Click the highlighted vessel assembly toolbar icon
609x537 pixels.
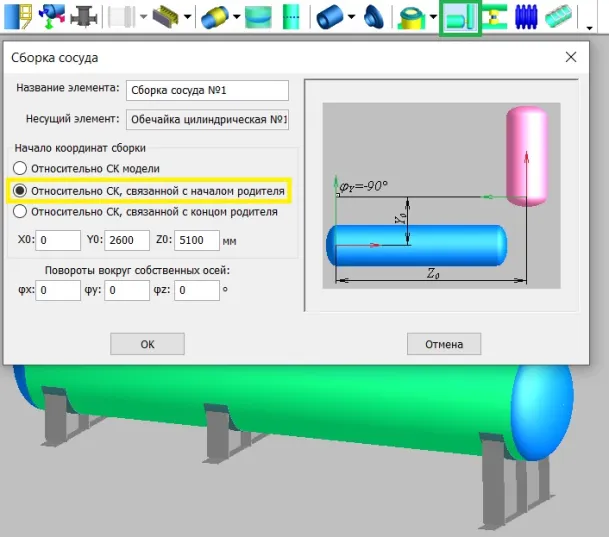point(460,17)
